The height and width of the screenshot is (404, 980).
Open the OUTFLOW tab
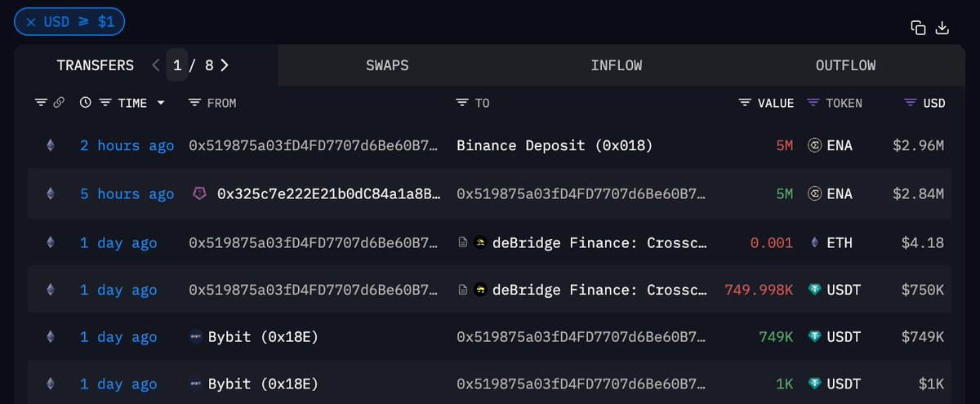click(x=845, y=65)
